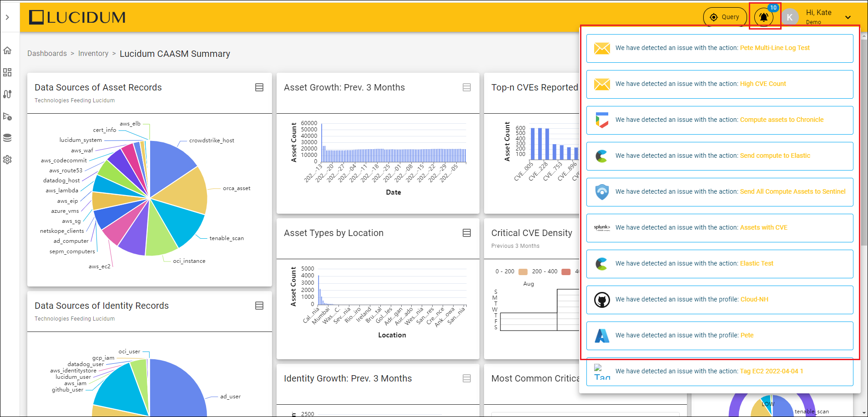The width and height of the screenshot is (868, 417).
Task: Open the Elastic Test action link
Action: [757, 263]
